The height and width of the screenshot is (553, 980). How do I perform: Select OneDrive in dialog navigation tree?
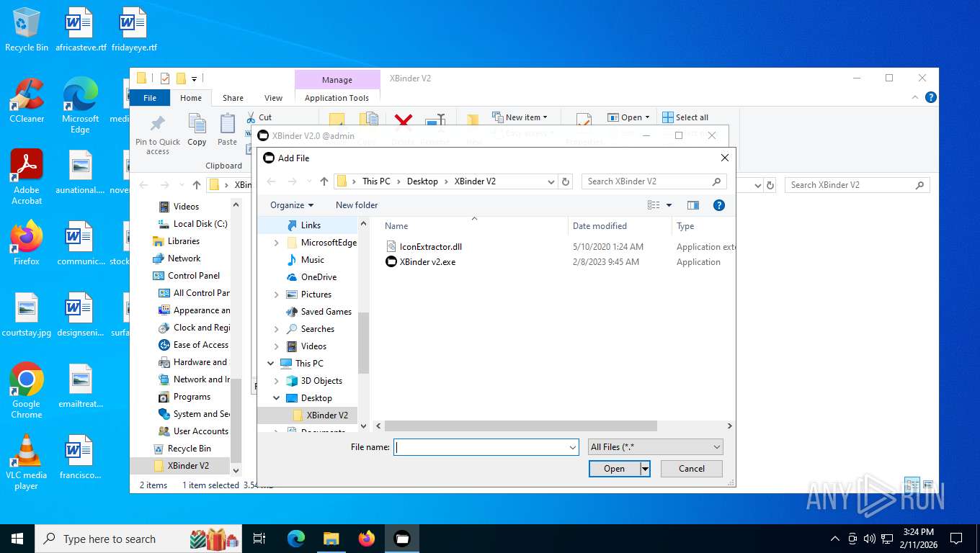[318, 277]
